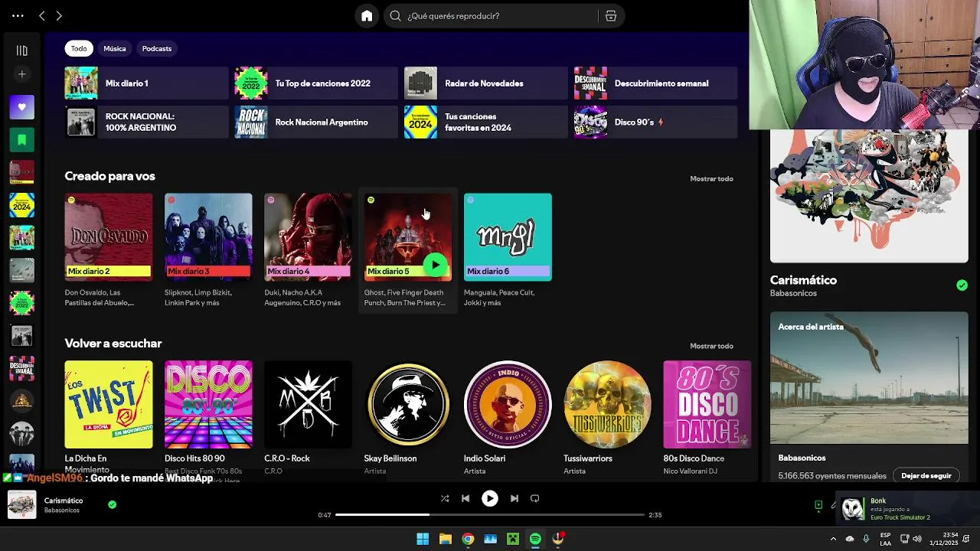The height and width of the screenshot is (551, 980).
Task: Open ROCK NACIONAL: 100% ARGENTINO shortcut
Action: click(x=146, y=122)
